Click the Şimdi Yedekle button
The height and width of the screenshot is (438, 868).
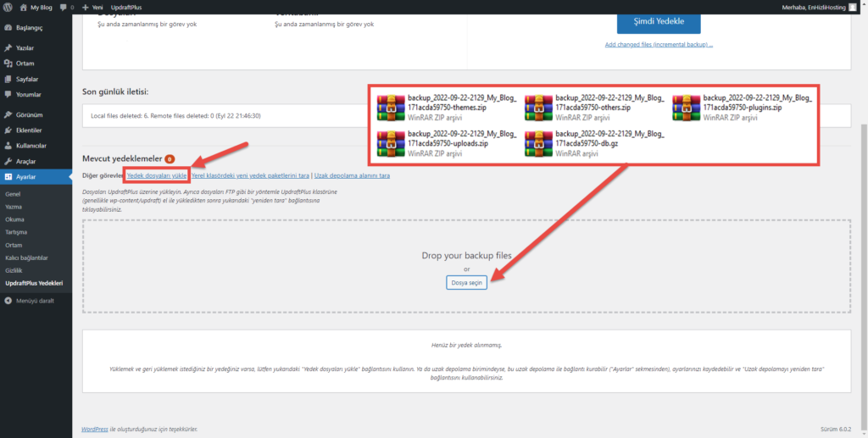[x=659, y=21]
